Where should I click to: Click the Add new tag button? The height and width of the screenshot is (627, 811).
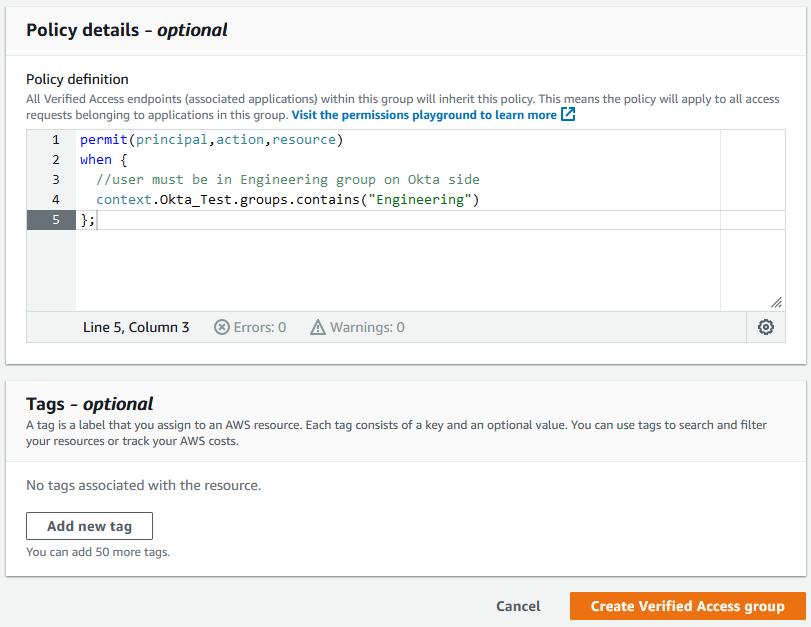click(x=89, y=526)
